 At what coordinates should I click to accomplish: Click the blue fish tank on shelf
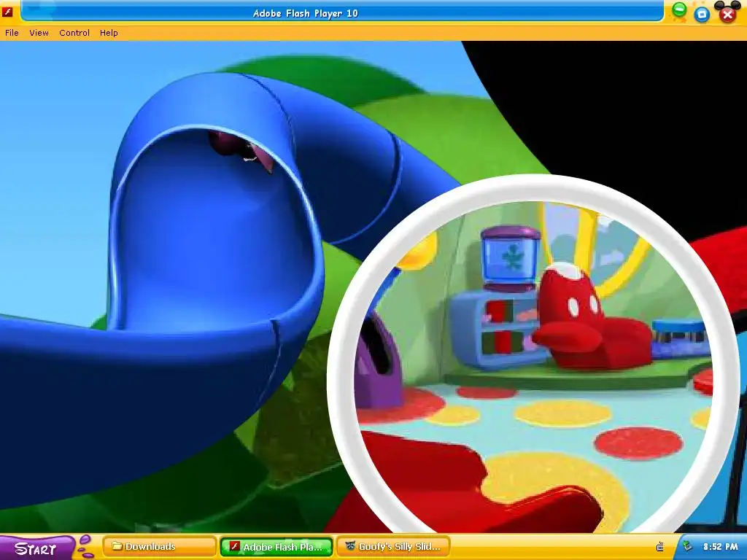[x=510, y=259]
